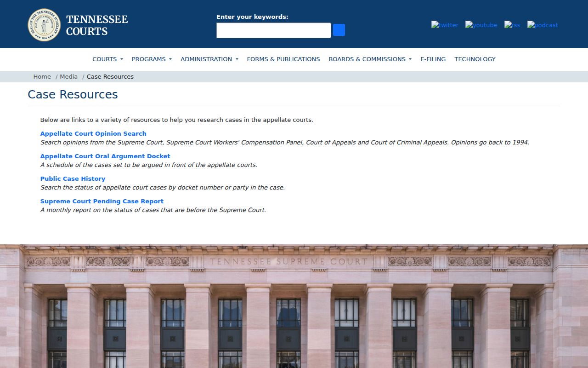Click the 'Search the status' description text

[163, 187]
